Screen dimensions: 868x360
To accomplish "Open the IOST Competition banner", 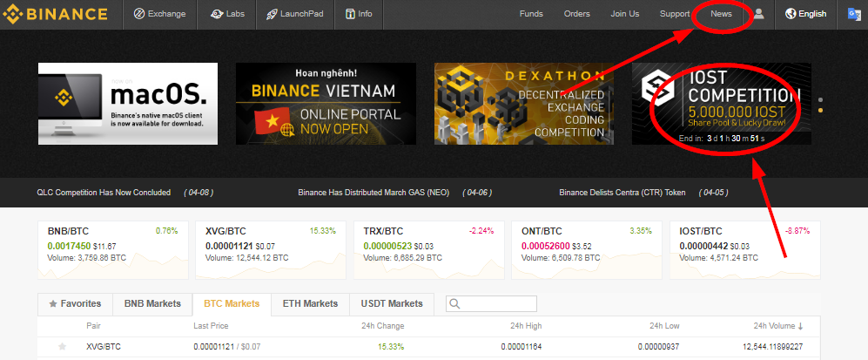I will [722, 104].
